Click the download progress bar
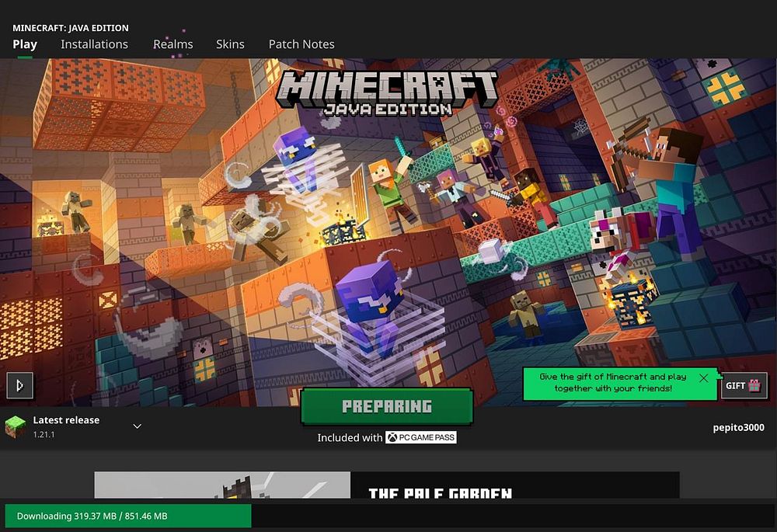Screen dimensions: 777x532 388,516
